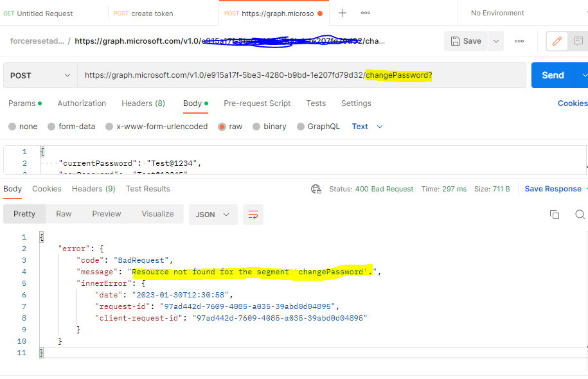Click the copy response icon
Image resolution: width=588 pixels, height=379 pixels.
[x=554, y=215]
